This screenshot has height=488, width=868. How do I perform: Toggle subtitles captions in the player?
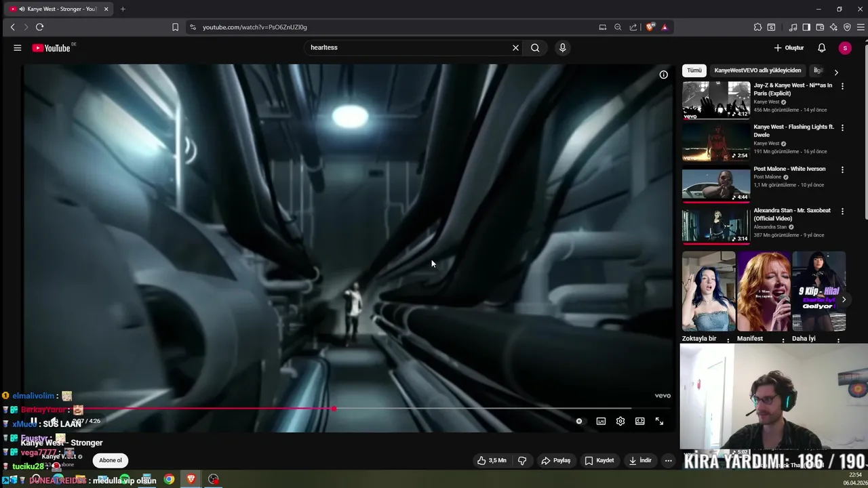point(600,421)
